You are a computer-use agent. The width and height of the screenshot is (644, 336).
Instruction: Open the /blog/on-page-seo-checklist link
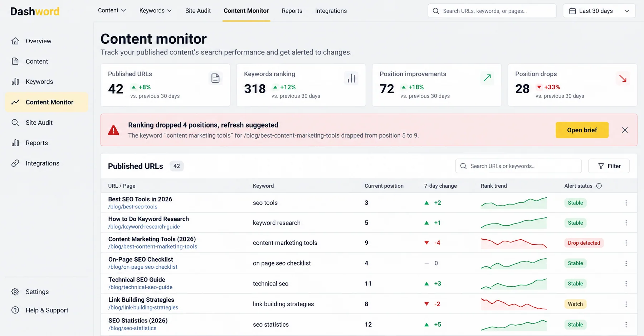[143, 267]
